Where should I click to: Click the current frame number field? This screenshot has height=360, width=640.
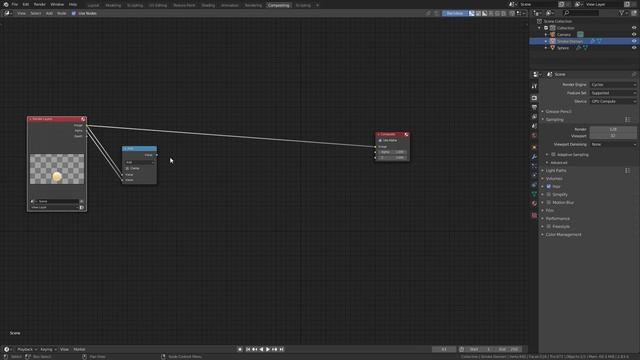(x=444, y=349)
